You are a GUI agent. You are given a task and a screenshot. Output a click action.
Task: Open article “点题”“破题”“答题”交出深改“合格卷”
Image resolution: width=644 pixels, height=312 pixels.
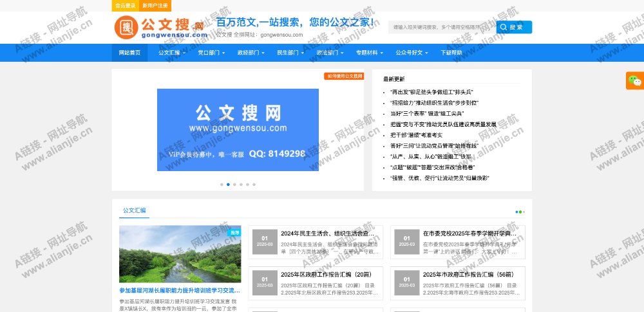click(433, 167)
